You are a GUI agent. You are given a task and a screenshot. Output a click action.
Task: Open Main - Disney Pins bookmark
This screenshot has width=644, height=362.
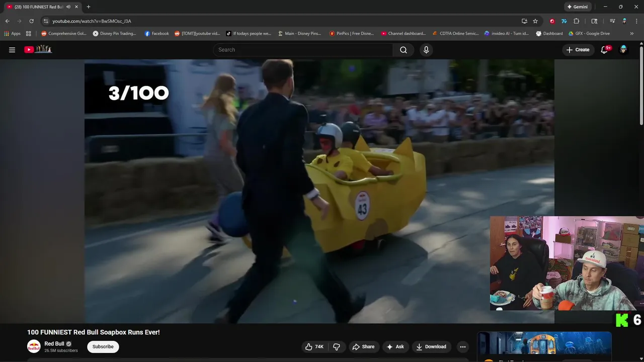pyautogui.click(x=300, y=33)
